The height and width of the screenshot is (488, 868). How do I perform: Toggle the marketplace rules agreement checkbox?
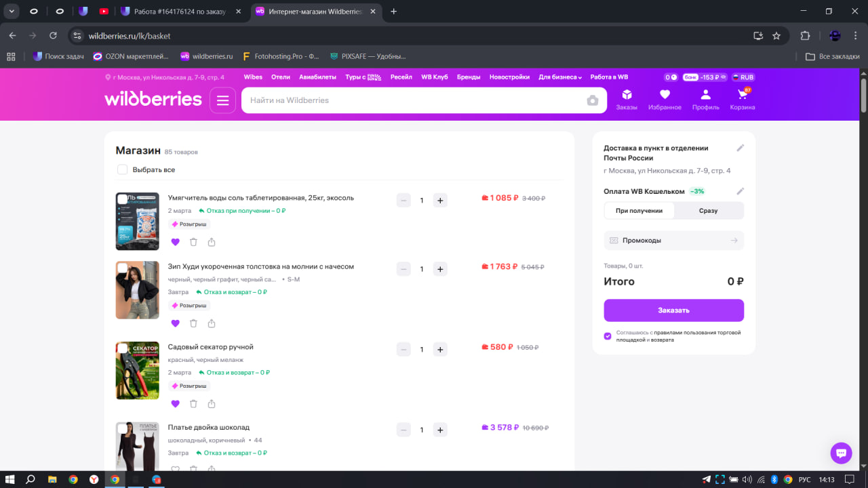click(608, 336)
